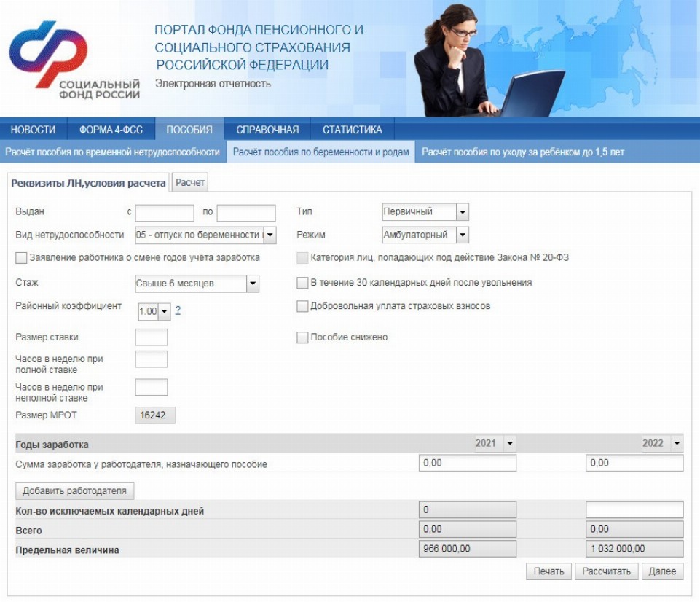Click the 'Печать' button
The image size is (700, 602).
(x=548, y=571)
